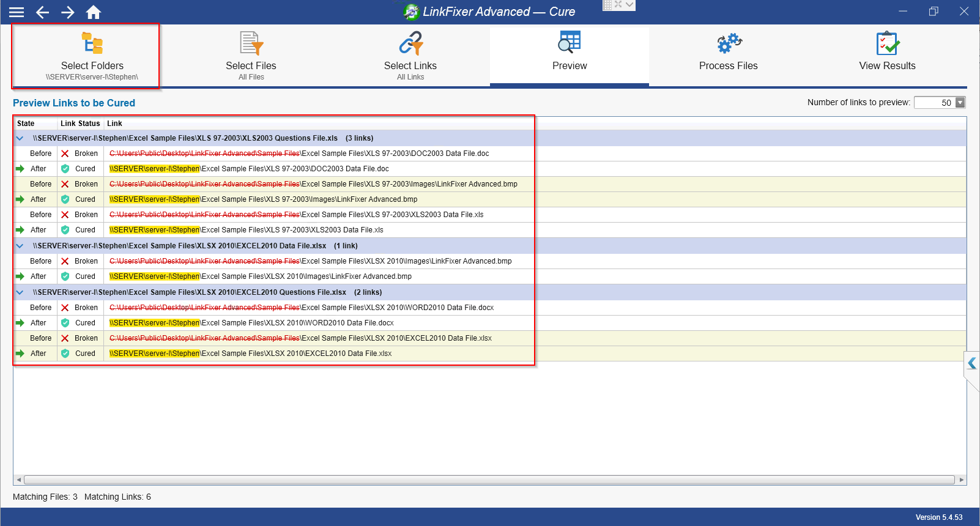Click the broken X icon for WORD2010 Data File.docx
The image size is (980, 526).
coord(65,308)
